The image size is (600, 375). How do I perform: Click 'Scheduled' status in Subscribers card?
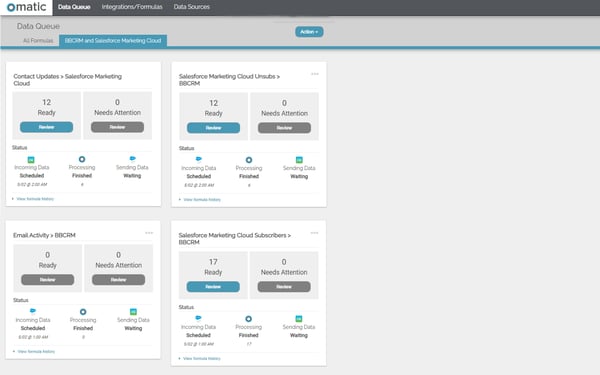coord(198,335)
